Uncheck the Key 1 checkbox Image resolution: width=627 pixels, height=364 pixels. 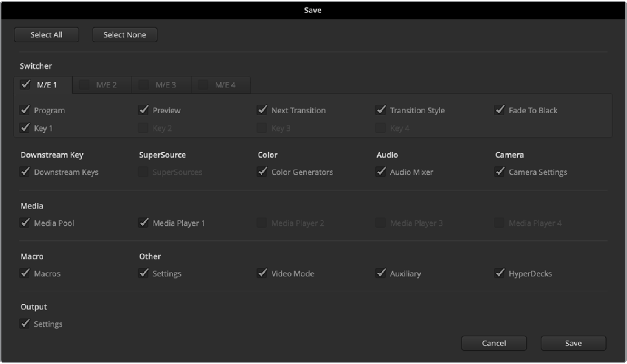[25, 128]
